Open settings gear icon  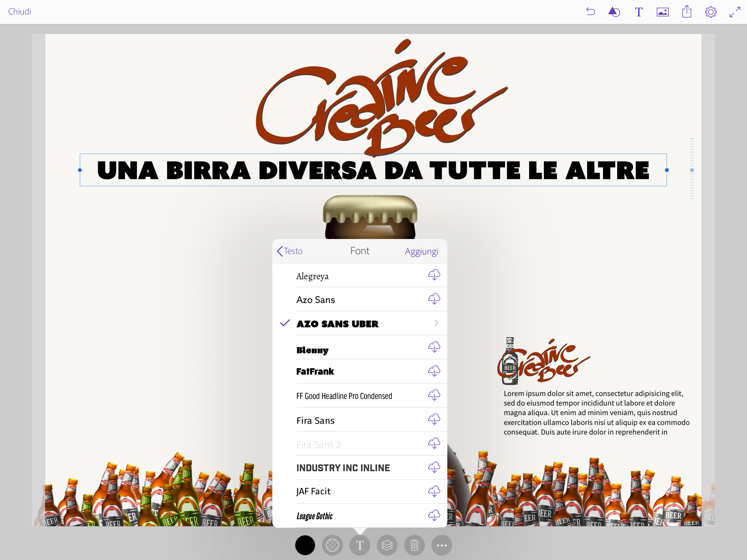click(x=711, y=12)
